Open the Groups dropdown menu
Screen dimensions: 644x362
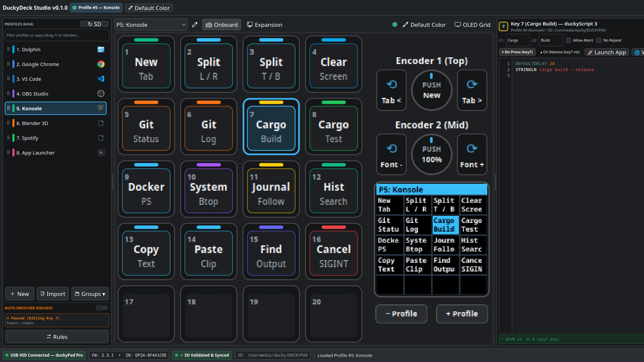click(90, 294)
